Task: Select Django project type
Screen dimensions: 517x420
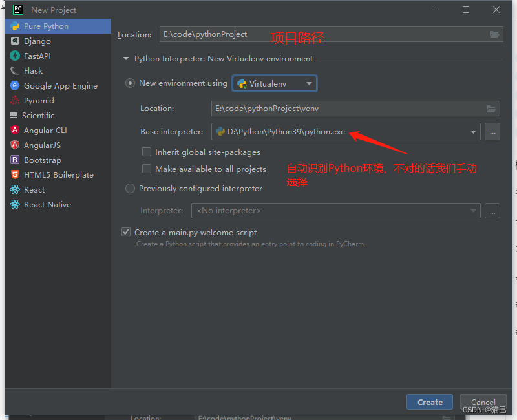Action: tap(58, 41)
